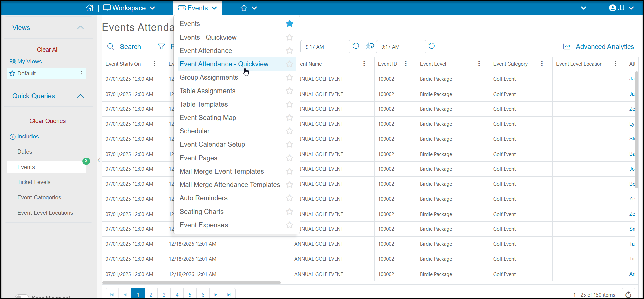
Task: Open the JJ user account dropdown
Action: click(622, 8)
